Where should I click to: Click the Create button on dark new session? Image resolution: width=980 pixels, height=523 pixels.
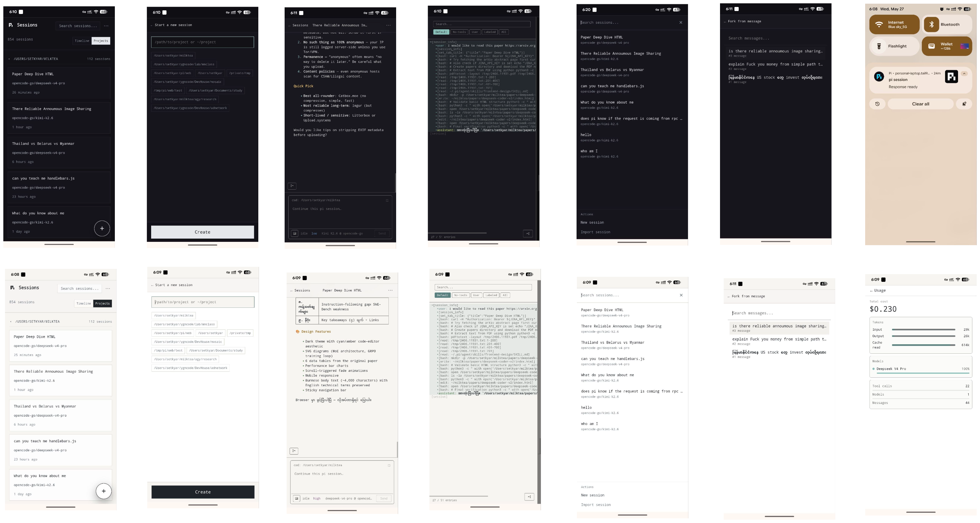click(202, 232)
